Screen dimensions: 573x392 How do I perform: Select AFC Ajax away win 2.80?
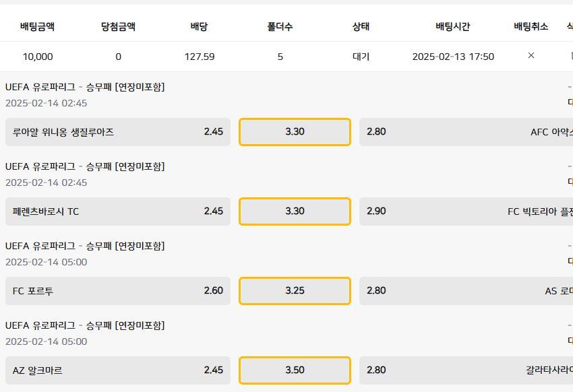pos(466,132)
